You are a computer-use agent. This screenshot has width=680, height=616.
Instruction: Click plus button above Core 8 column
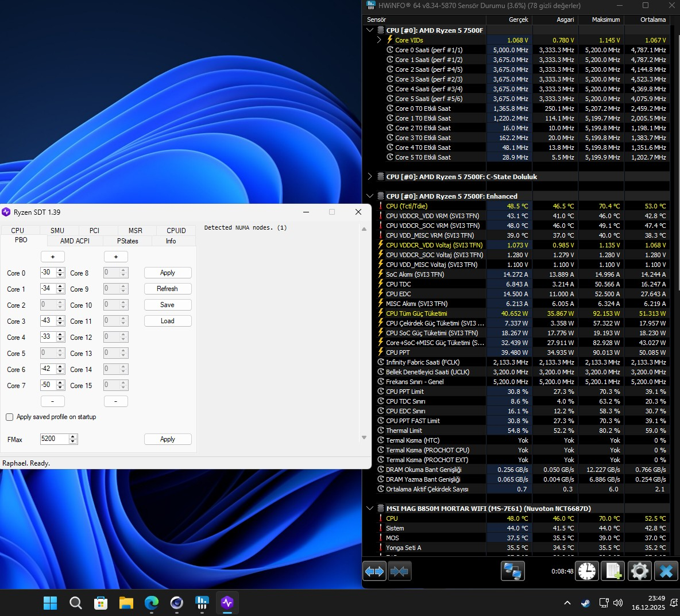pos(116,257)
